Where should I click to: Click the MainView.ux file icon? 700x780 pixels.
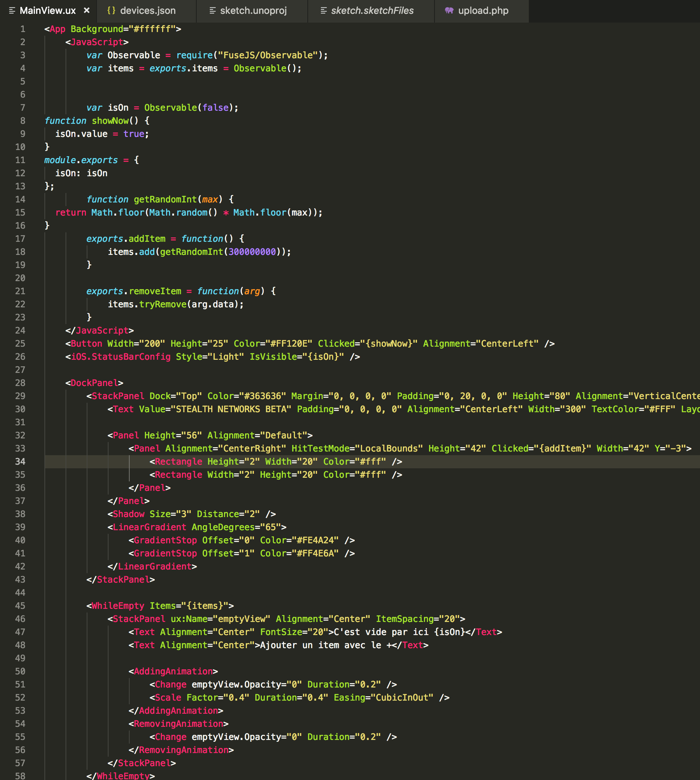pos(12,11)
